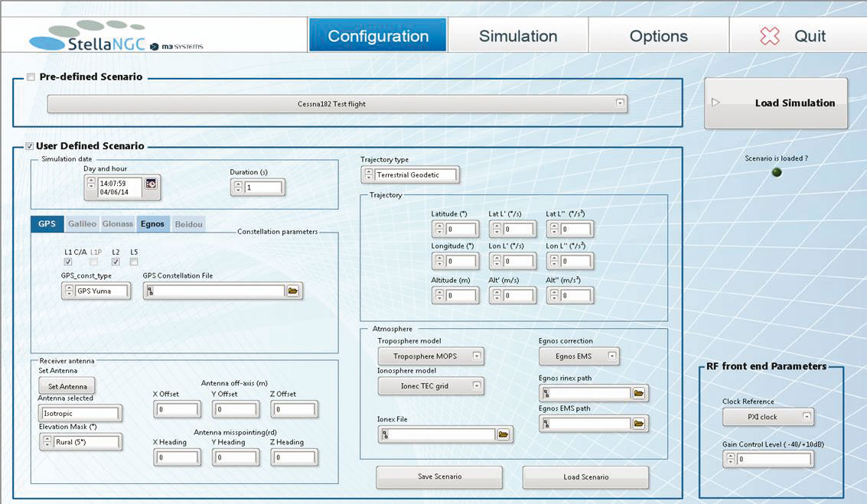Screen dimensions: 867x504
Task: Click the X Offset input field
Action: [x=178, y=409]
